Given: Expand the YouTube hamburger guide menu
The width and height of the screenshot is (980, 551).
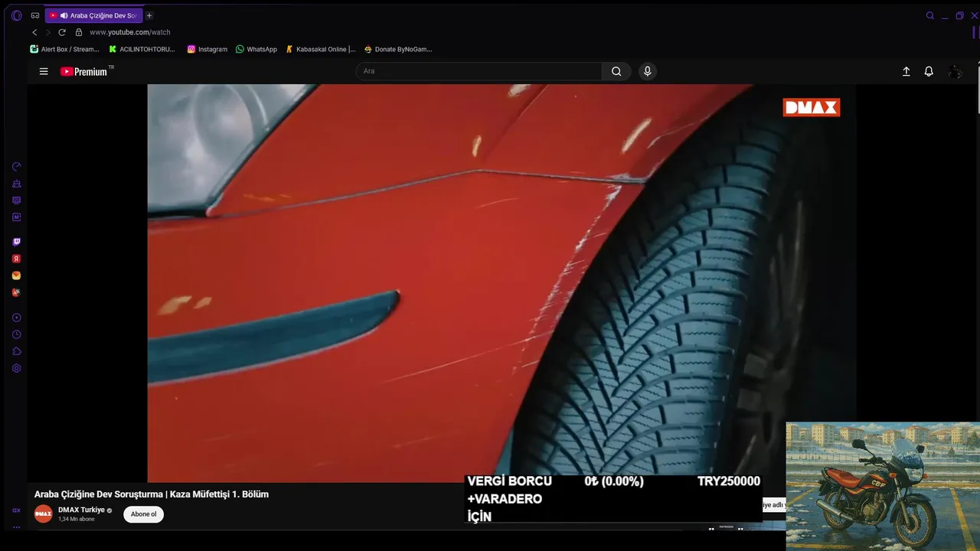Looking at the screenshot, I should 44,71.
